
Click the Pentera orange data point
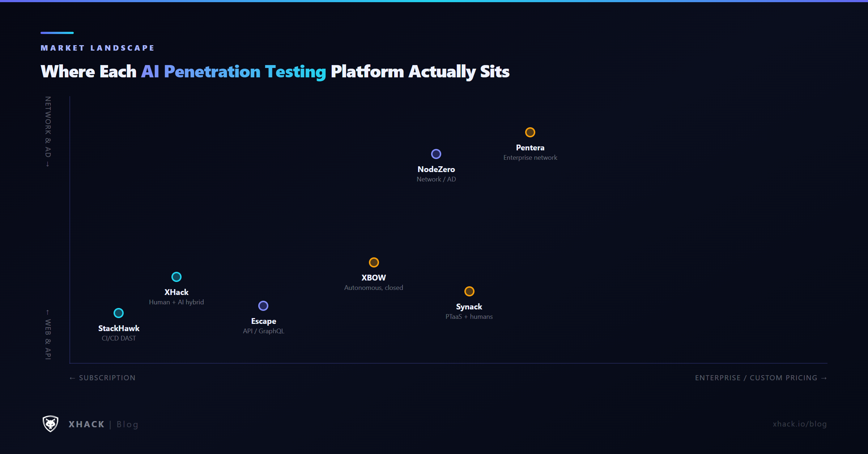(x=530, y=132)
